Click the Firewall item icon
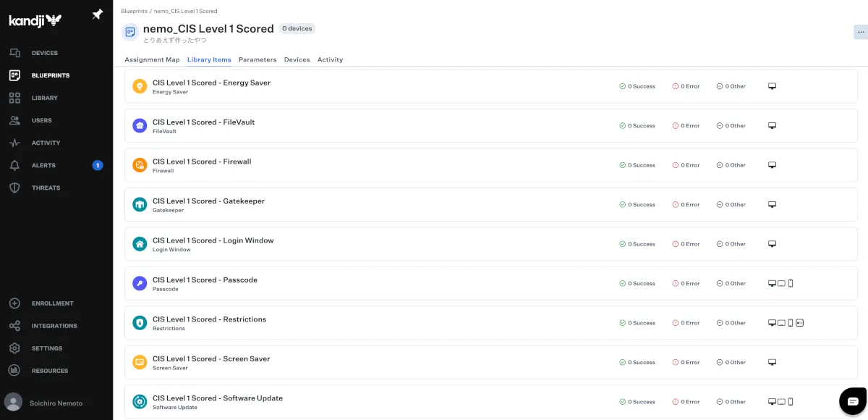The image size is (868, 420). [140, 165]
